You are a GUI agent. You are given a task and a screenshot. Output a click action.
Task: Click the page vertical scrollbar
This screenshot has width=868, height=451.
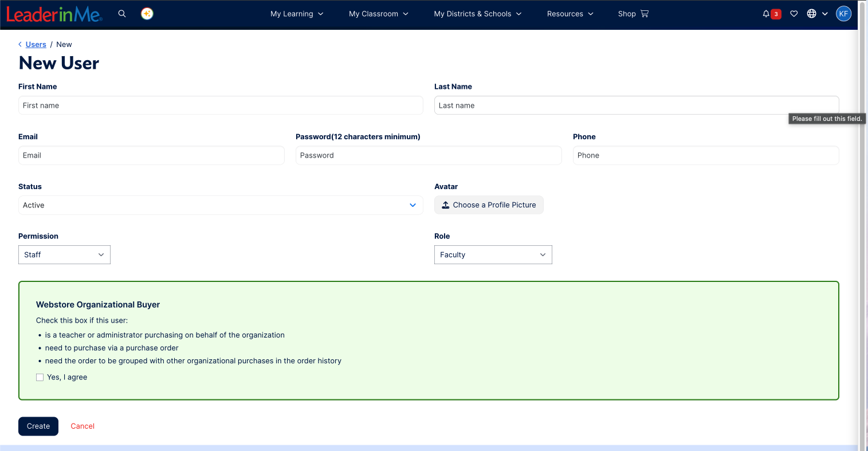(x=862, y=225)
